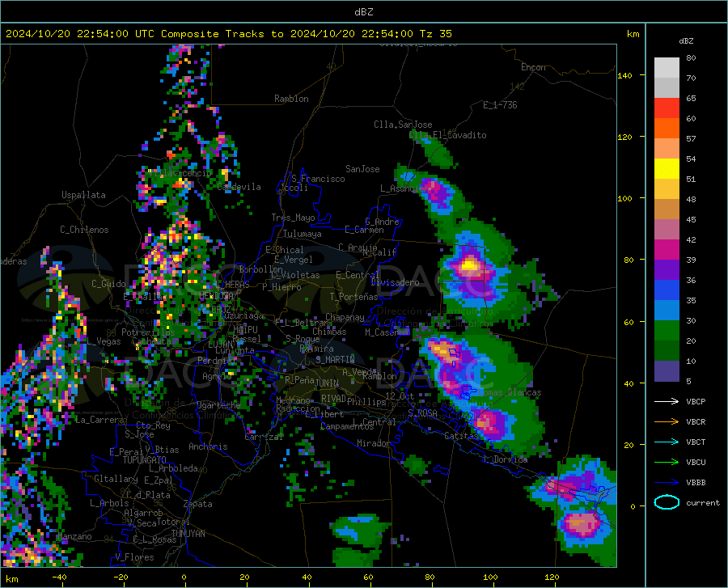Click the orange VBCR arrow symbol in legend
Viewport: 728px width, 588px height.
click(x=667, y=421)
